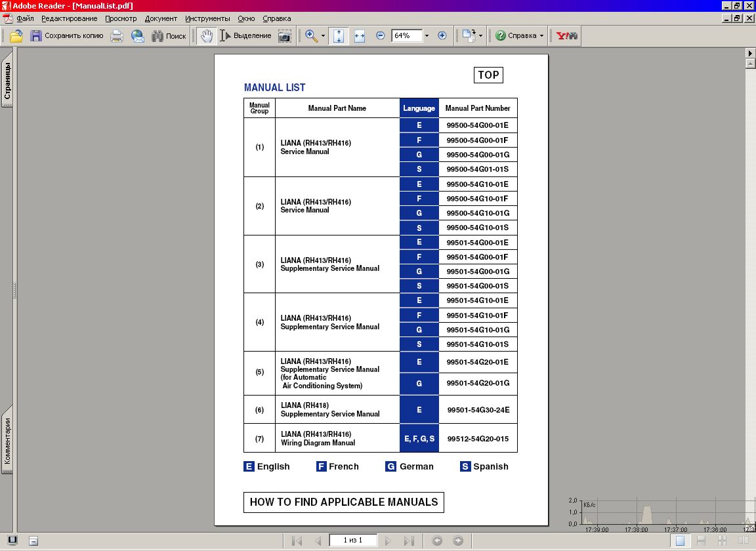
Task: Click the Print icon in toolbar
Action: coord(117,35)
